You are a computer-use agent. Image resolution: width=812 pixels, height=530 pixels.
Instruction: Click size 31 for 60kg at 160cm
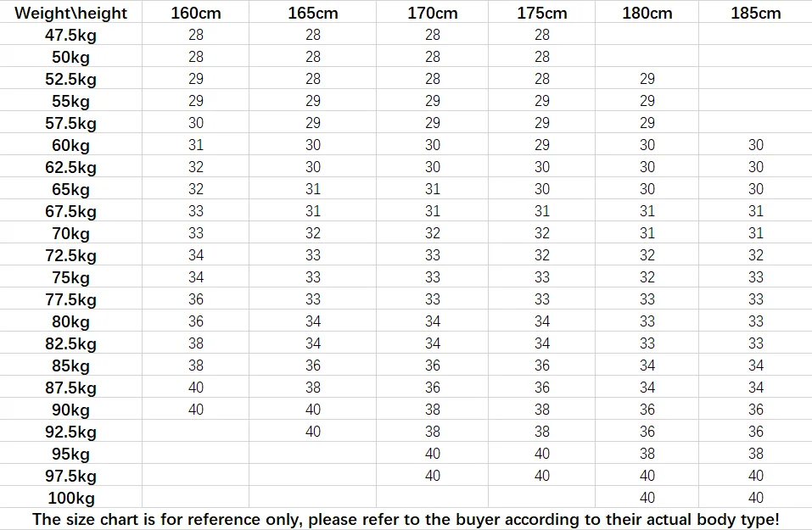(196, 145)
